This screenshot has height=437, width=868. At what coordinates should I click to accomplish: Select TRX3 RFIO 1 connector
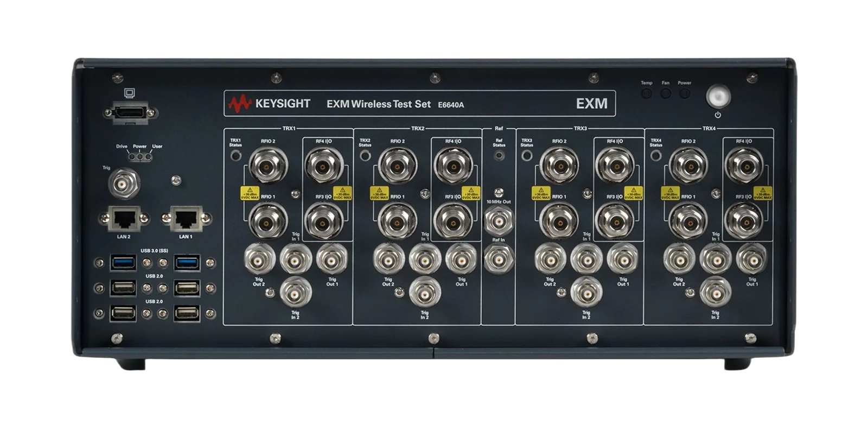(x=558, y=221)
